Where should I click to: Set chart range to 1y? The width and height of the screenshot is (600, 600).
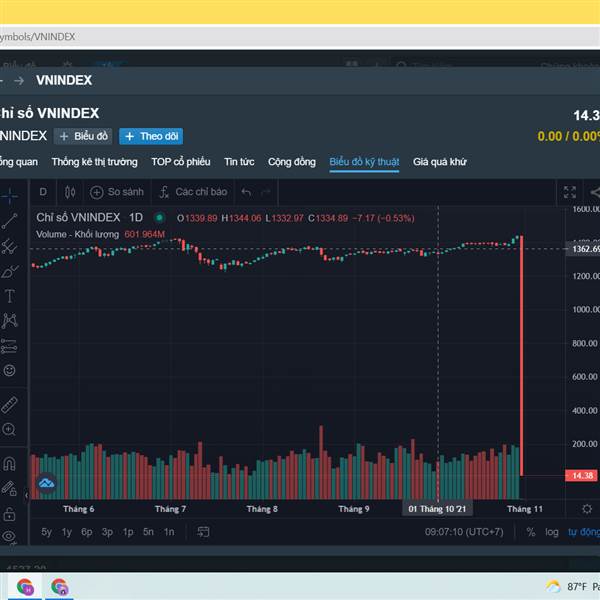[x=67, y=532]
